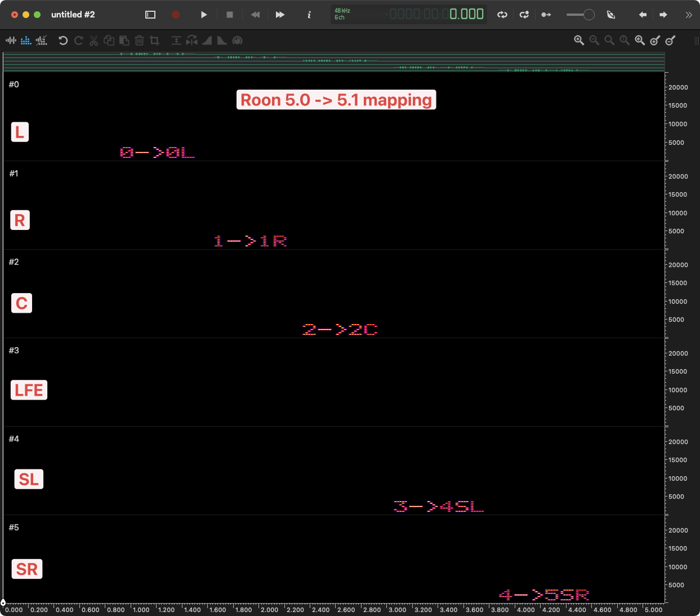Viewport: 700px width, 616px height.
Task: Open the file information (i) dialog
Action: (309, 15)
